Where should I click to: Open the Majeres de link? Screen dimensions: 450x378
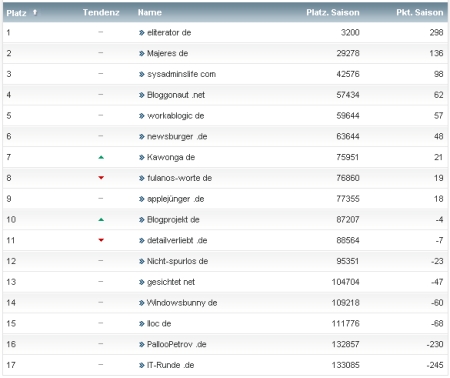(167, 53)
